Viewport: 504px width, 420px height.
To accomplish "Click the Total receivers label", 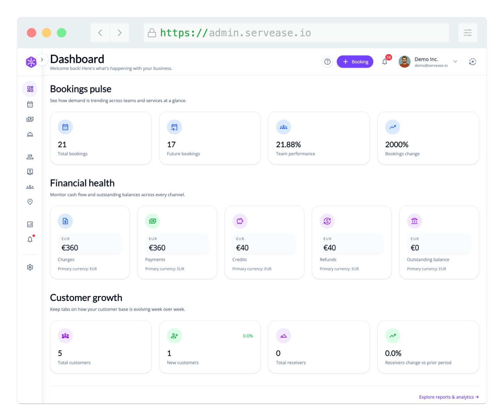I will [291, 363].
